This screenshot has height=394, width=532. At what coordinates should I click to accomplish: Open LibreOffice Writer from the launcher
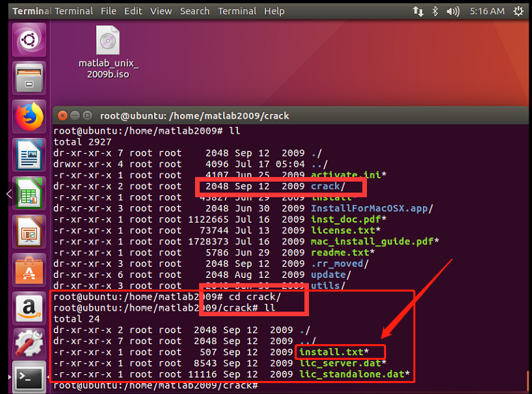tap(29, 155)
